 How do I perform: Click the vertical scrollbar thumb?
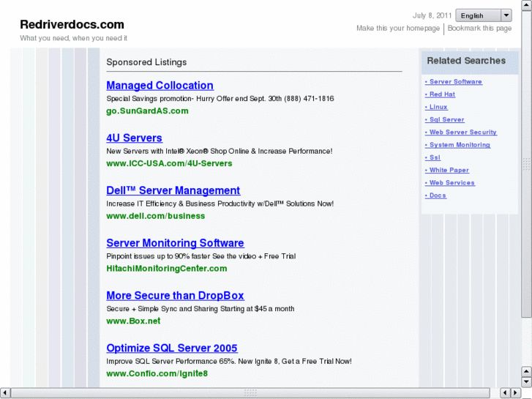click(526, 164)
